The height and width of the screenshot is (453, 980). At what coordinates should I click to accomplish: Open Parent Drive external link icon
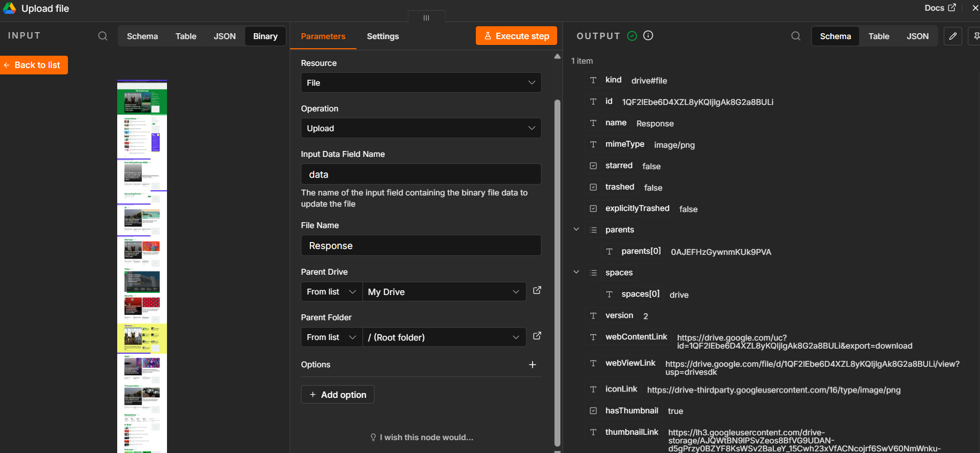[x=537, y=290]
